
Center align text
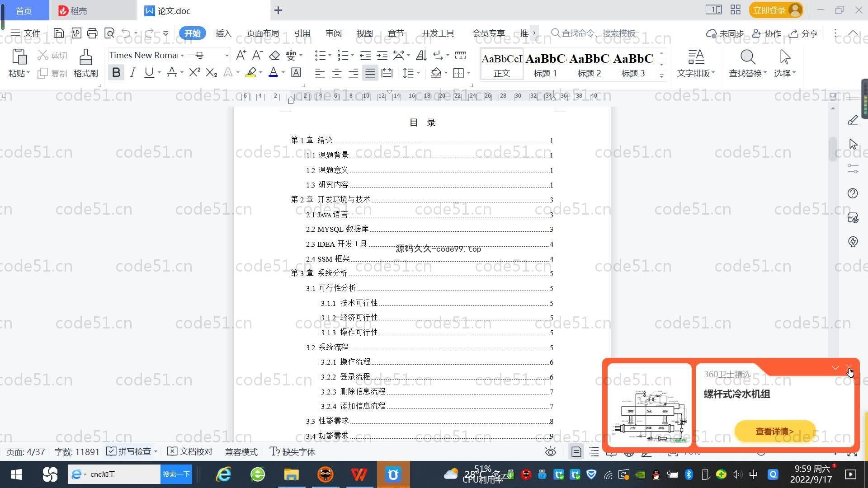click(337, 73)
